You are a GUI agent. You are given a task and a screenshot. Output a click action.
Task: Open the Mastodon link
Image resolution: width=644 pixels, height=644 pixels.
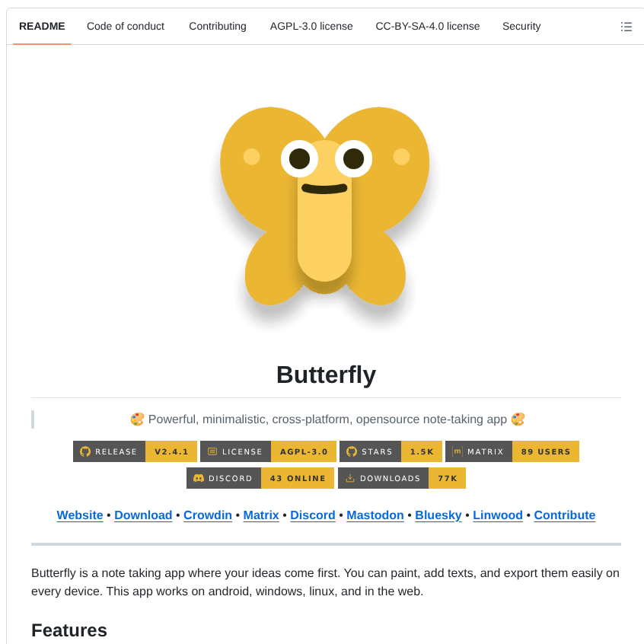pyautogui.click(x=375, y=515)
